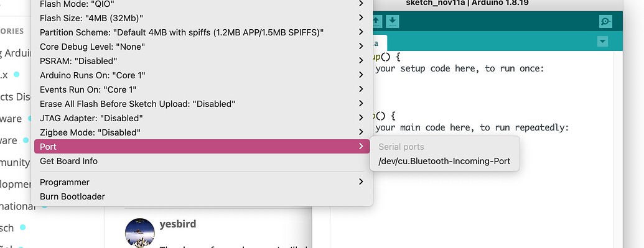Open the tab options triangle dropdown
Viewport: 644px width, 248px height.
tap(602, 42)
